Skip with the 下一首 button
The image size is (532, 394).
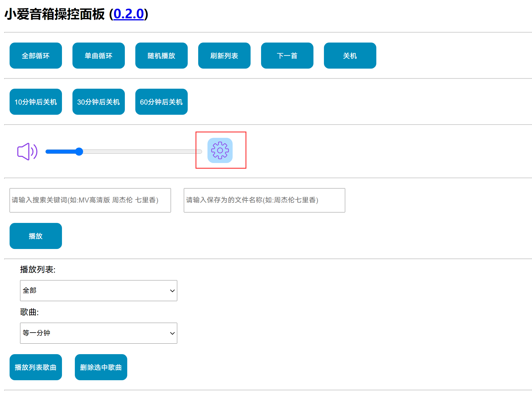coord(287,56)
